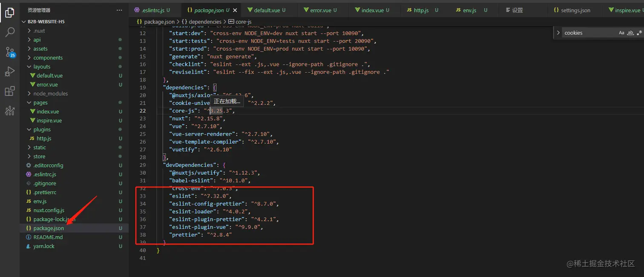
Task: Open nuxt.config.js in the explorer
Action: click(49, 210)
